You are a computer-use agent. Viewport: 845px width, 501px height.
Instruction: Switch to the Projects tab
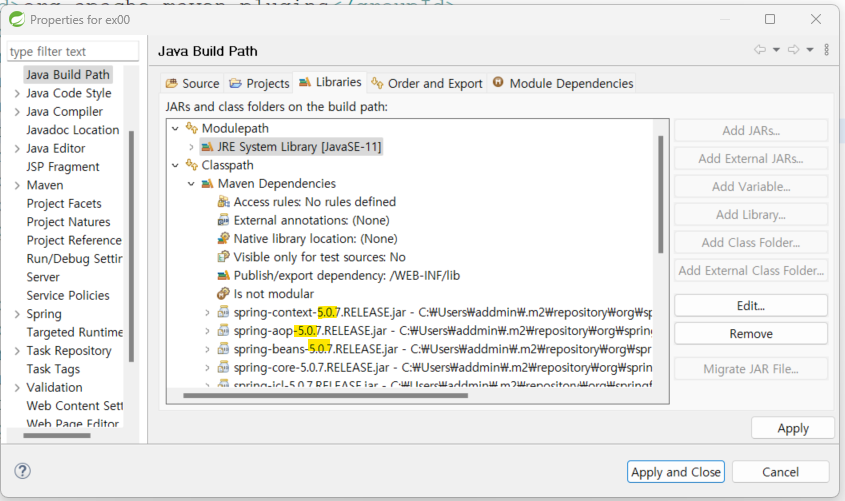pos(259,84)
